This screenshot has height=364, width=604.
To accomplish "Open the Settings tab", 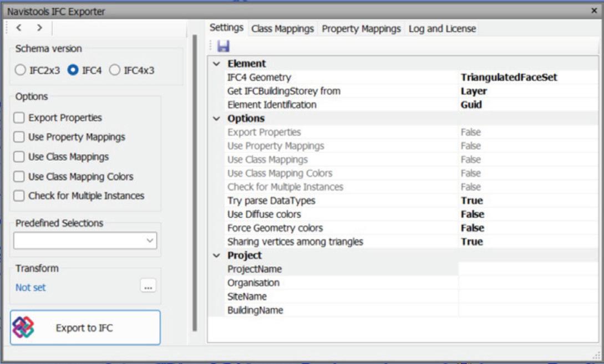I will 226,28.
